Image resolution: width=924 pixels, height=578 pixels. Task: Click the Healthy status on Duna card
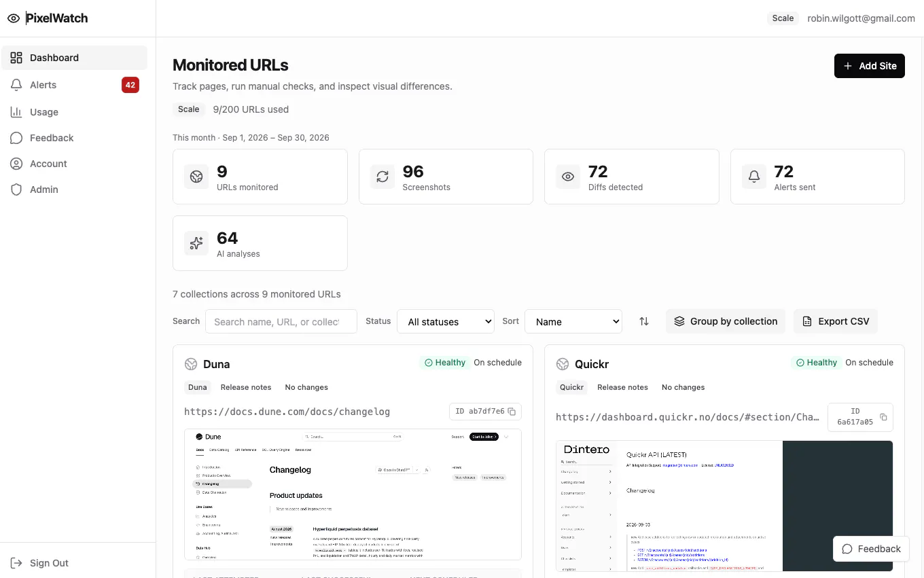[x=445, y=363]
